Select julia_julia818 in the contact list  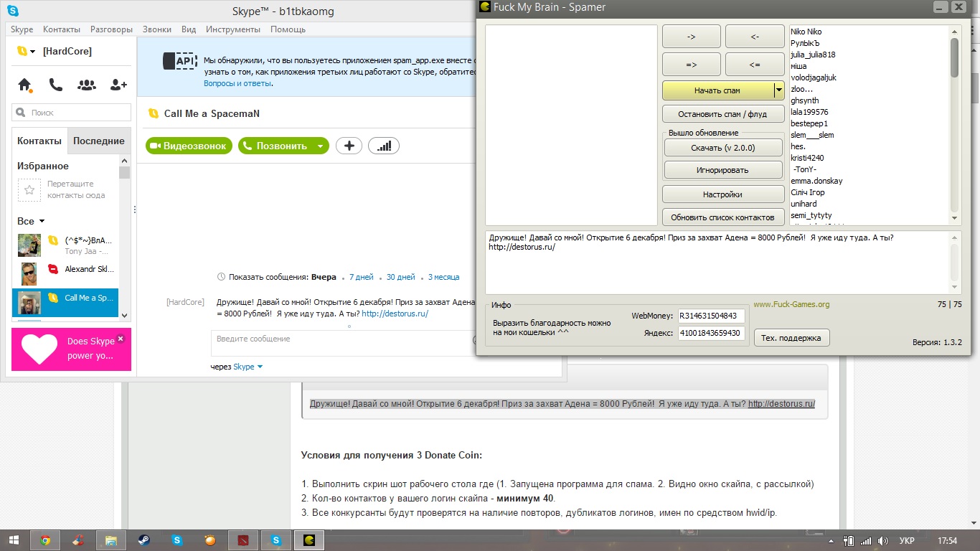(813, 55)
